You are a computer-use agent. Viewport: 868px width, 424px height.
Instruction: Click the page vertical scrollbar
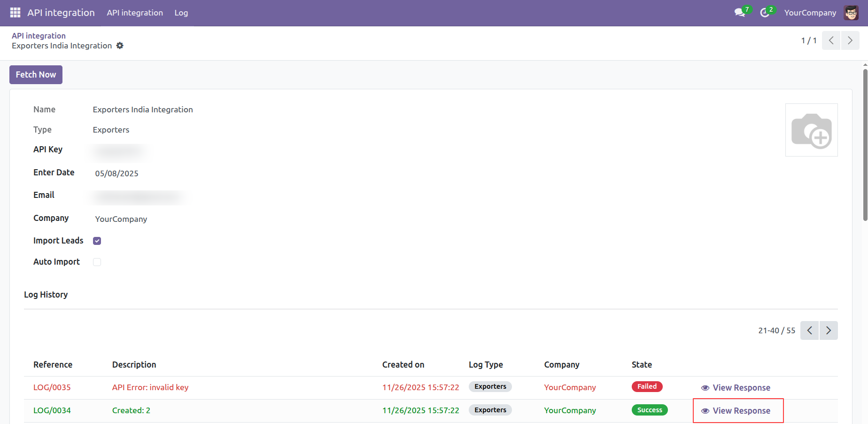tap(865, 145)
